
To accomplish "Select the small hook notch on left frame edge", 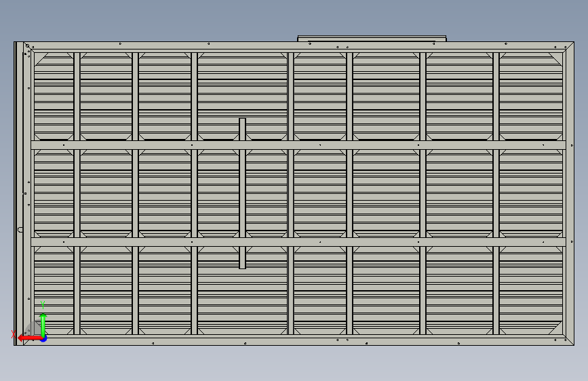I will point(20,230).
